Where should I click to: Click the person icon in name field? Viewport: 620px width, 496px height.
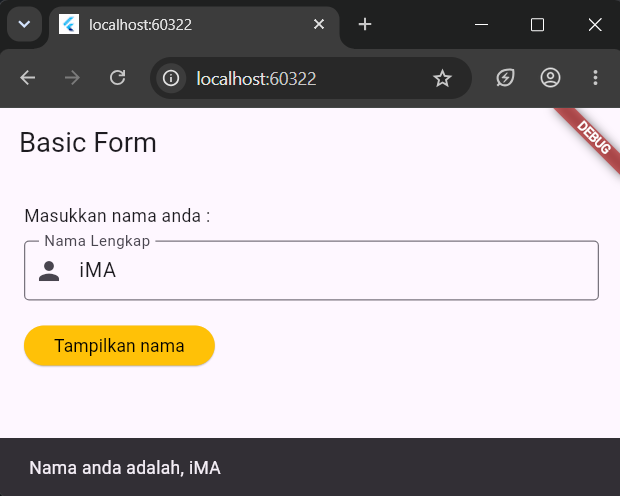(x=49, y=271)
